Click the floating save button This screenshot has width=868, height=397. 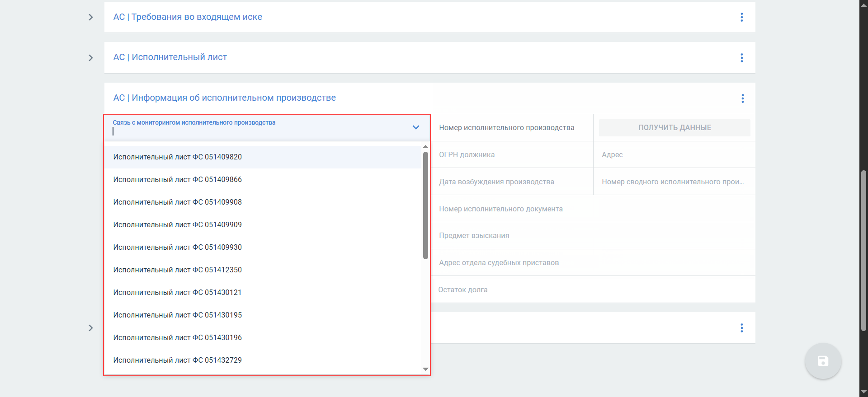[x=823, y=361]
